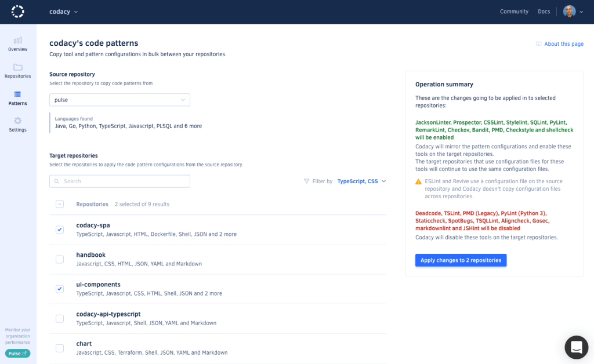594x364 pixels.
Task: Click the search magnifier icon in the search box
Action: point(57,181)
